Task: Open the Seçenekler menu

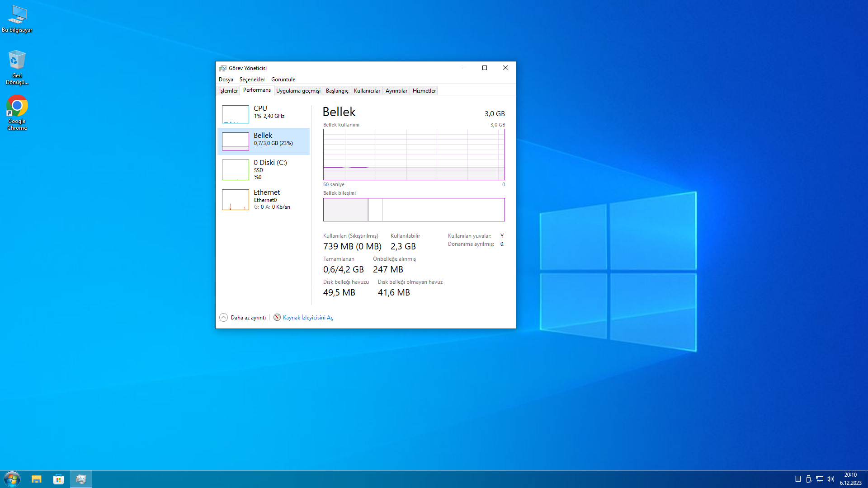Action: (x=252, y=80)
